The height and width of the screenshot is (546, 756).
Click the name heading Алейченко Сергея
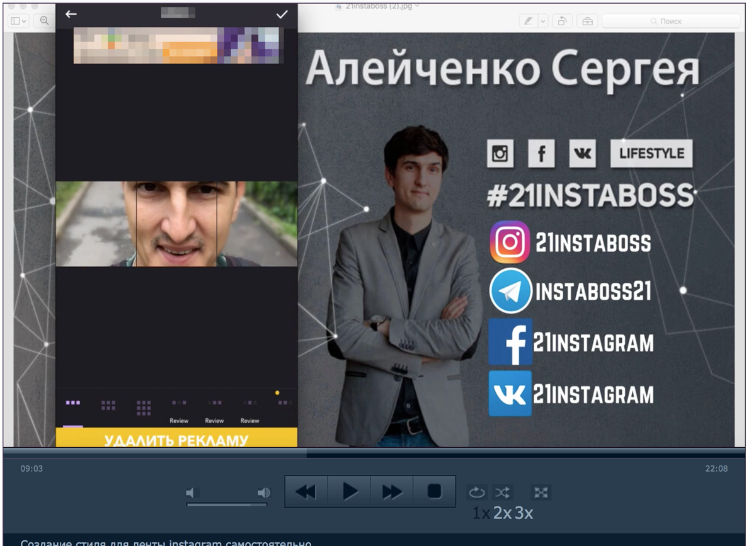click(503, 68)
